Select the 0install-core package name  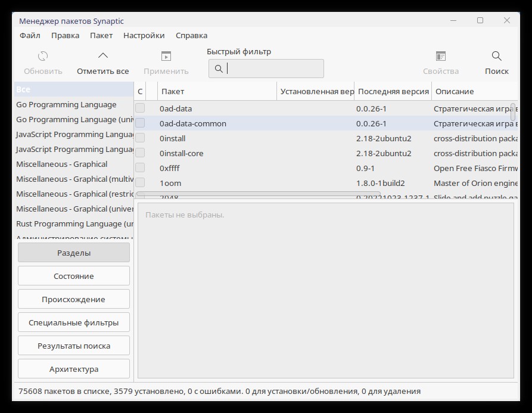(x=182, y=153)
